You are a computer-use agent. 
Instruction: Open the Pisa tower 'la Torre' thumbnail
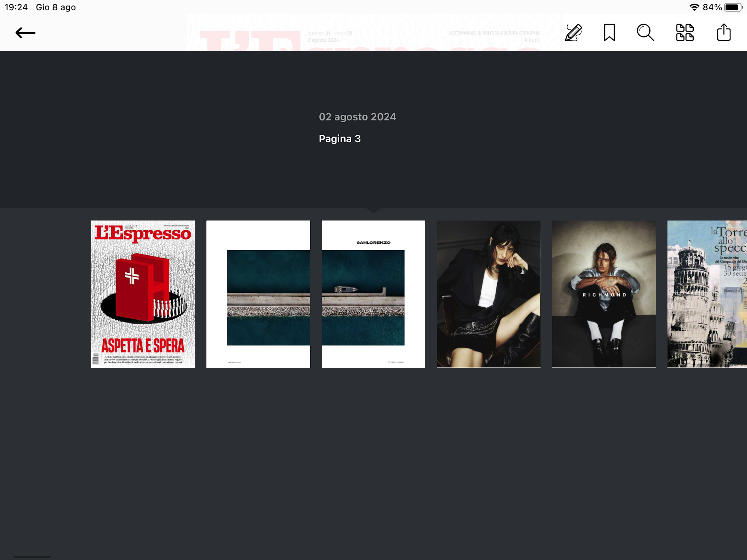click(x=707, y=294)
